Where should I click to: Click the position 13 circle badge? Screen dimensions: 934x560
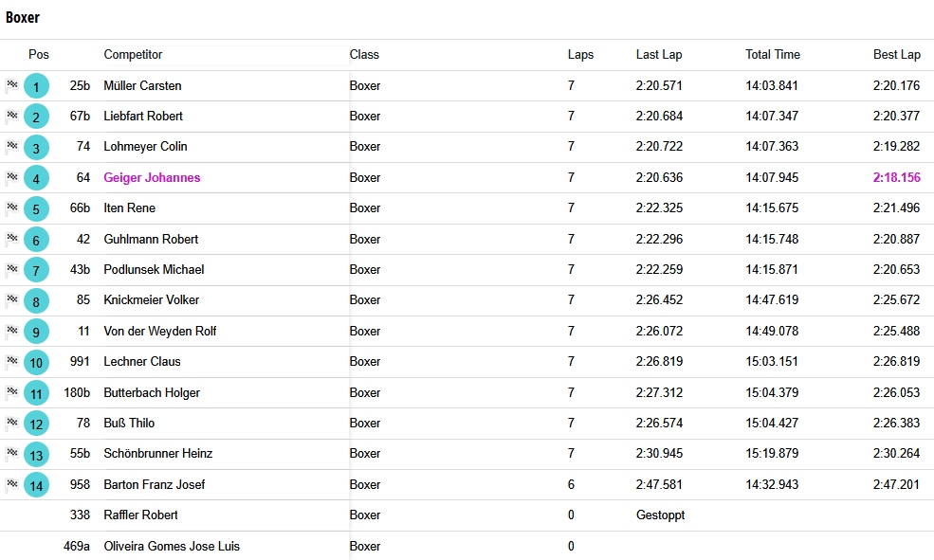tap(36, 455)
